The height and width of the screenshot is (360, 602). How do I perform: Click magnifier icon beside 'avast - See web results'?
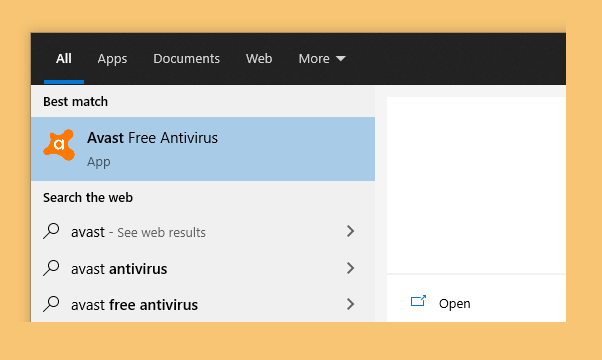tap(51, 231)
